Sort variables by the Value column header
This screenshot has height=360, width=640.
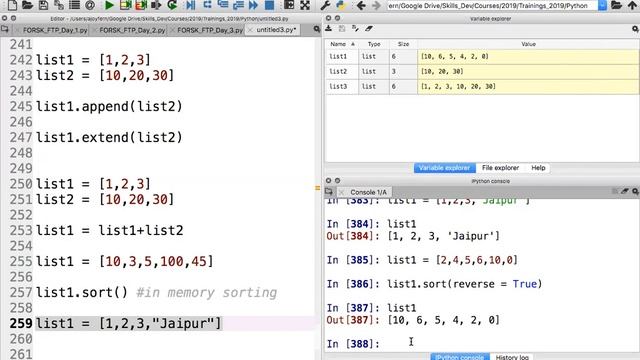click(528, 44)
